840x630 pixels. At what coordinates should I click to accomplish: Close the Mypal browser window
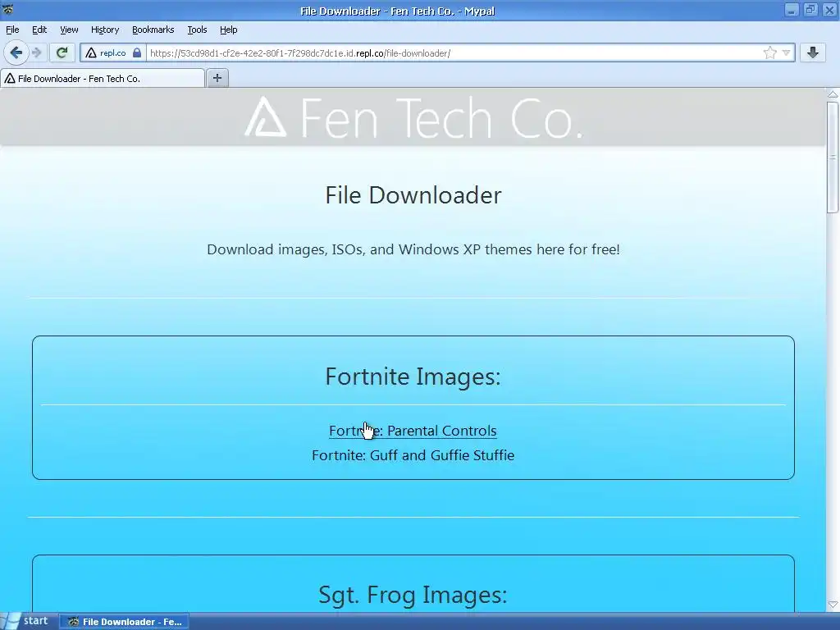[x=829, y=10]
